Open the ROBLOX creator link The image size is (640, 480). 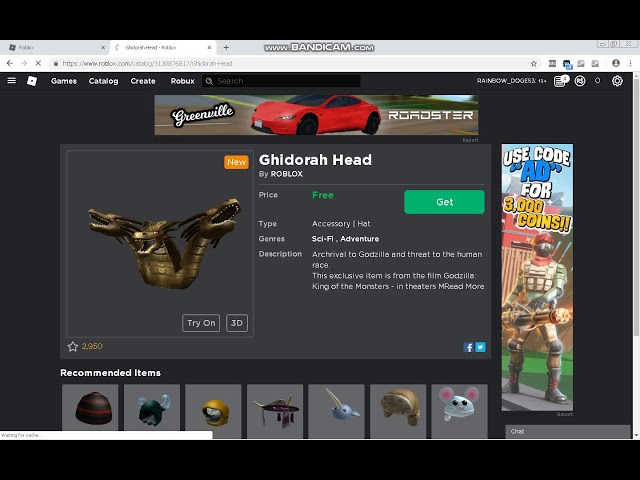click(x=287, y=174)
